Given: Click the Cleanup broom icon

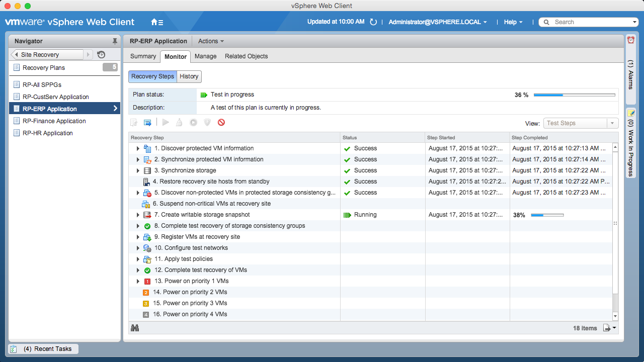Looking at the screenshot, I should coord(179,122).
